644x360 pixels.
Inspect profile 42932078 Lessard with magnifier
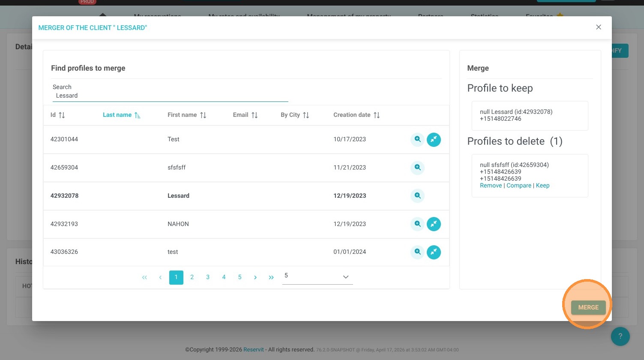coord(417,196)
